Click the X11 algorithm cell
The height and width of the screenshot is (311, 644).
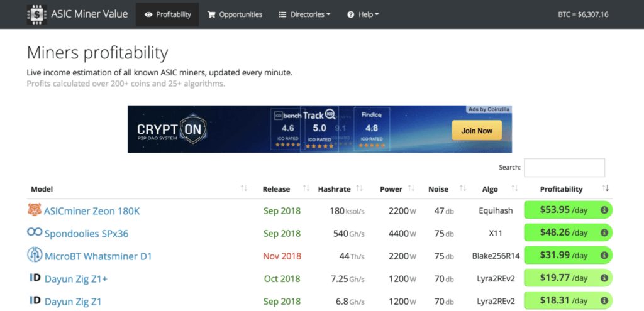click(496, 234)
